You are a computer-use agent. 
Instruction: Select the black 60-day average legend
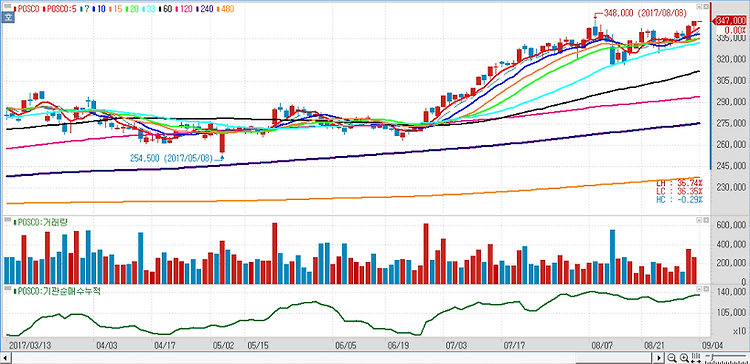tap(165, 9)
